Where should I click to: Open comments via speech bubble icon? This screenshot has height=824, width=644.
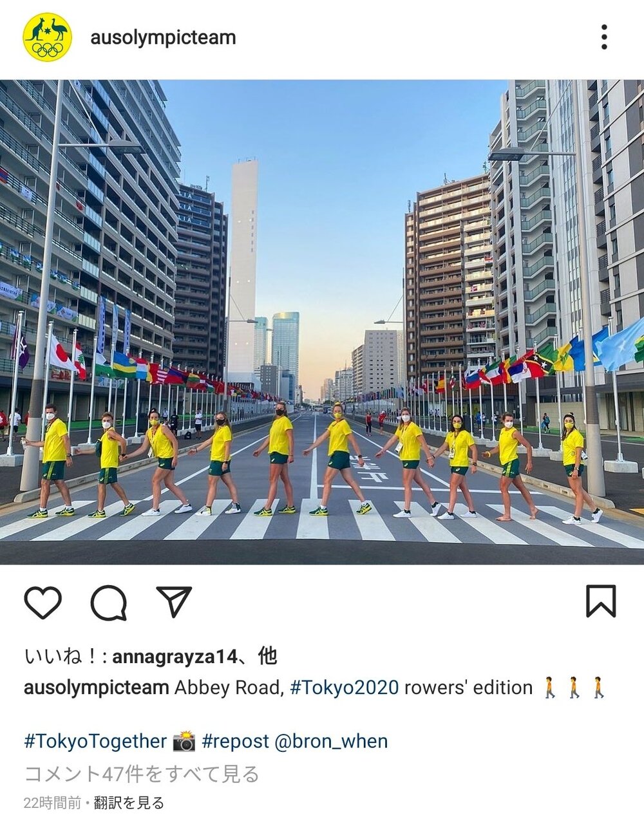tap(108, 603)
